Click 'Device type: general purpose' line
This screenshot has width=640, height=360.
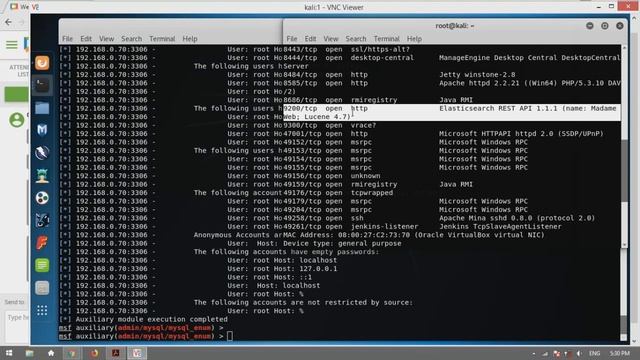click(342, 244)
